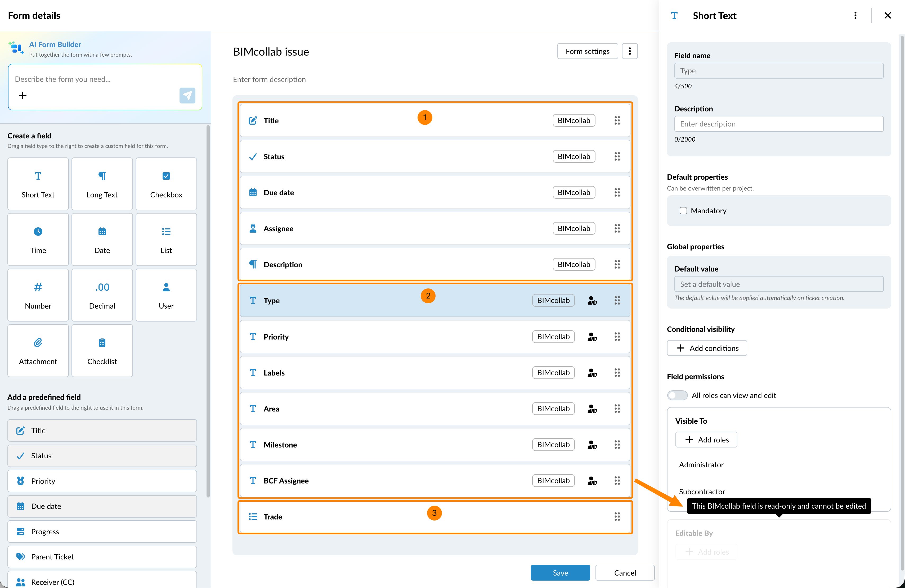Click permissions icon on BCF Assignee row
Screen dimensions: 905x588
(x=592, y=481)
